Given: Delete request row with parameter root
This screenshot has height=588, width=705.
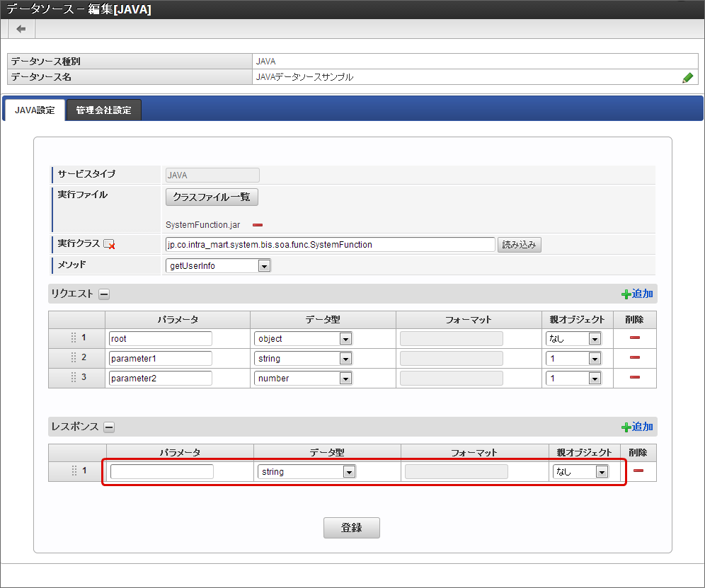Looking at the screenshot, I should click(634, 338).
